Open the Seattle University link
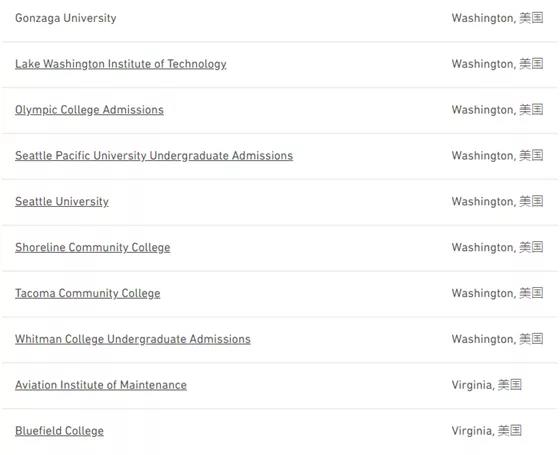This screenshot has width=560, height=455. 62,202
